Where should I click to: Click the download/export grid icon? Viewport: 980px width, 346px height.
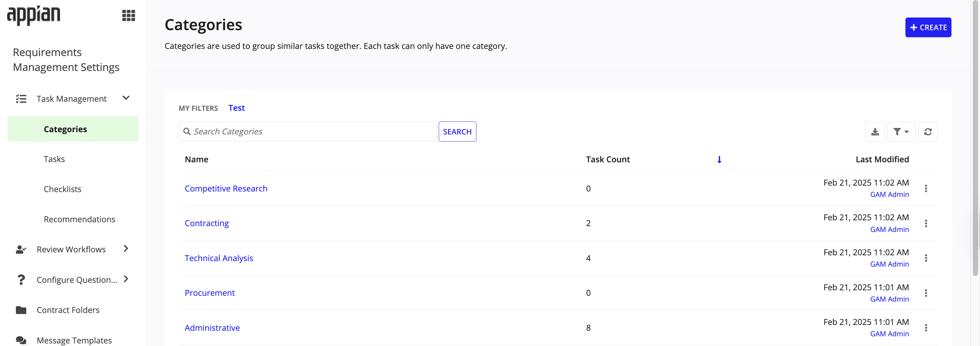pos(875,132)
